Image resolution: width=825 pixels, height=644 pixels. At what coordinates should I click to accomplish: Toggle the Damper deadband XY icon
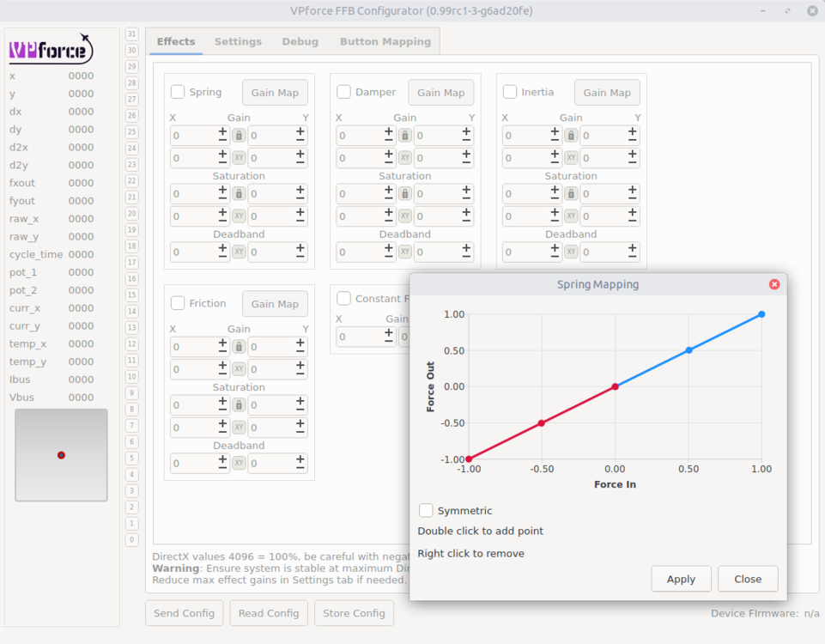405,252
